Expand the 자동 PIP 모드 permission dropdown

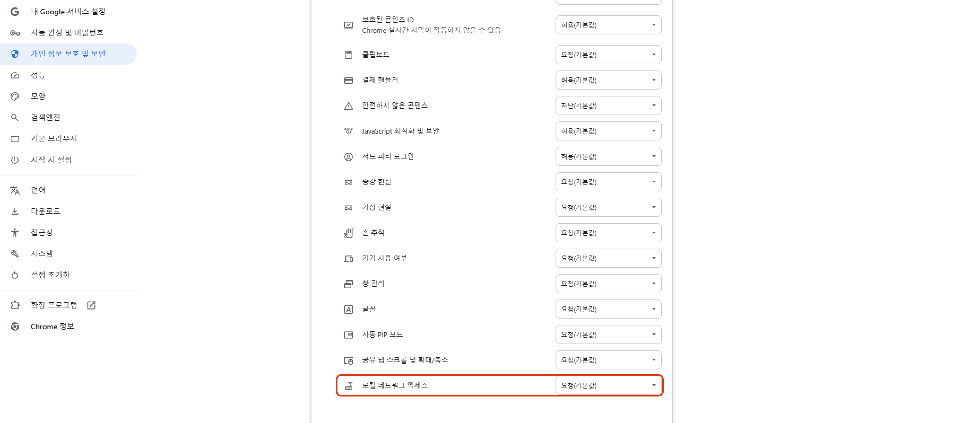click(608, 334)
